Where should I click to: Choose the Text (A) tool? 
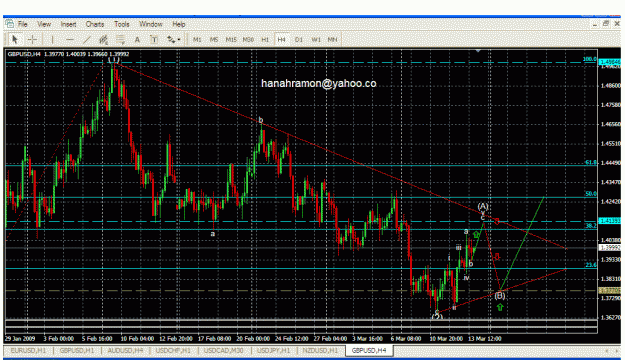tap(137, 39)
